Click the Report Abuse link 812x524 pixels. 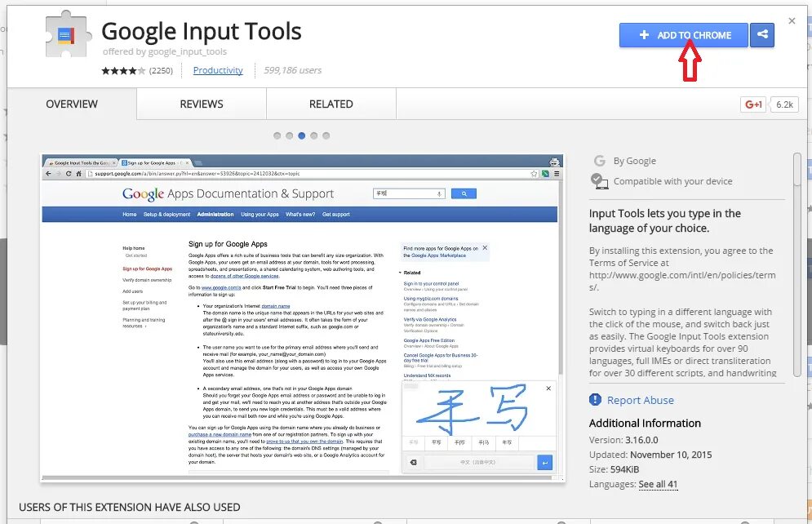pyautogui.click(x=641, y=400)
